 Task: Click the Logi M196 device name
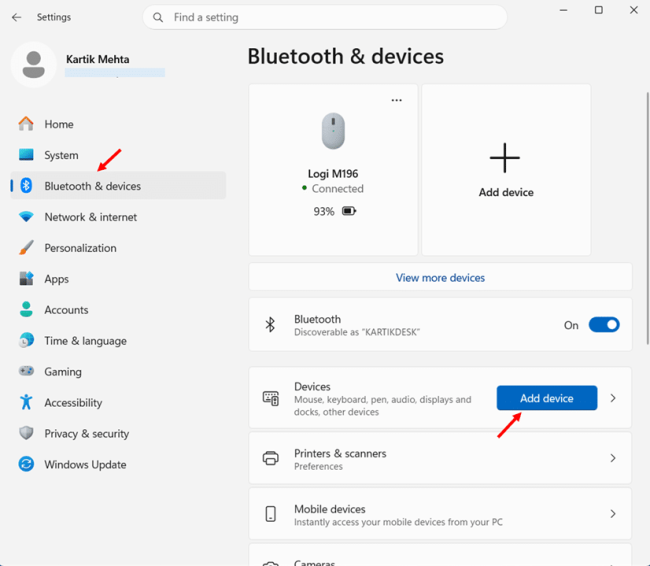[333, 174]
